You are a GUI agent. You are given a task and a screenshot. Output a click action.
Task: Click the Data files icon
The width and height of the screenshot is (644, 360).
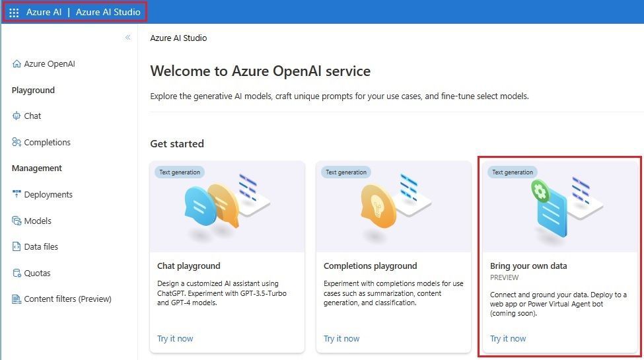[17, 247]
